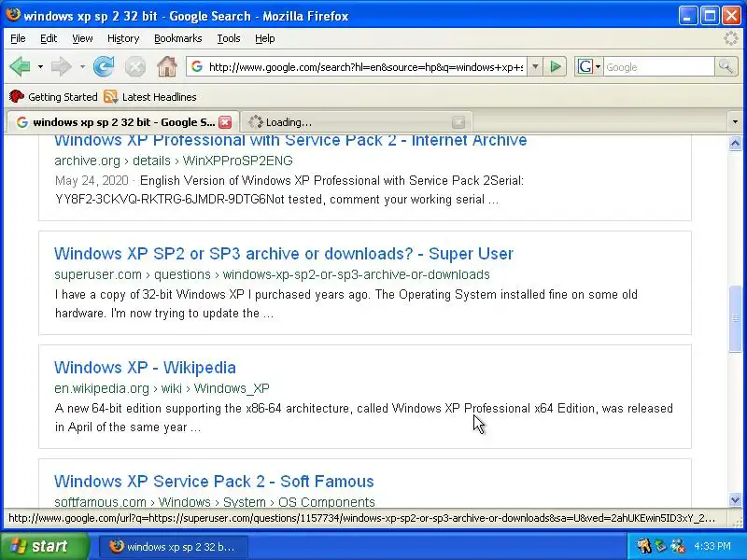This screenshot has height=560, width=747.
Task: Open the File menu
Action: (18, 38)
